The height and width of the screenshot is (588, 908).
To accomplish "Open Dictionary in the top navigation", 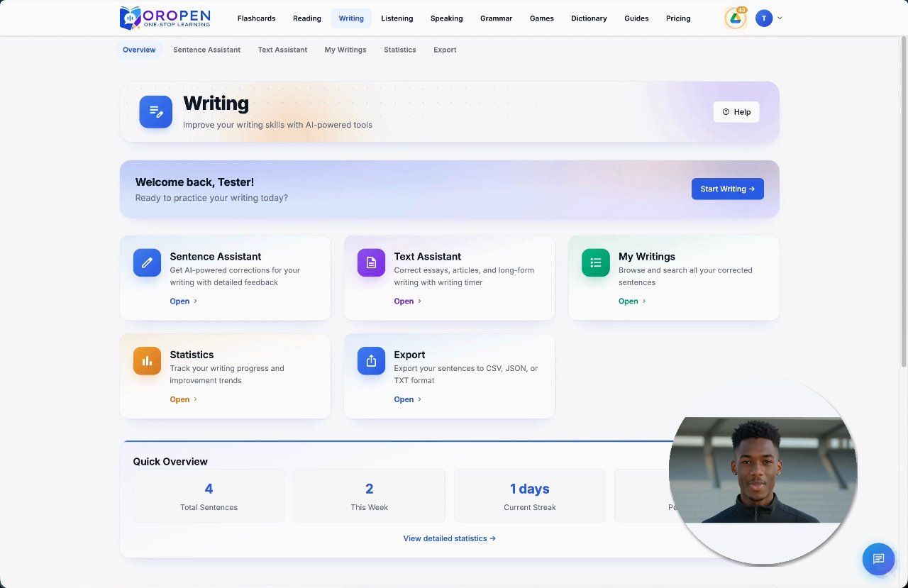I will [589, 18].
